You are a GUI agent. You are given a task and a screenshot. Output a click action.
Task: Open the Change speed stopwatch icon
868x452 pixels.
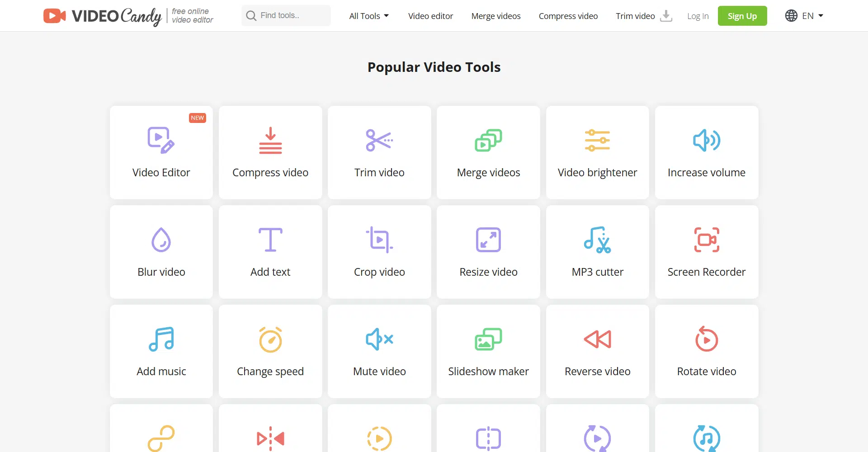[x=270, y=339]
